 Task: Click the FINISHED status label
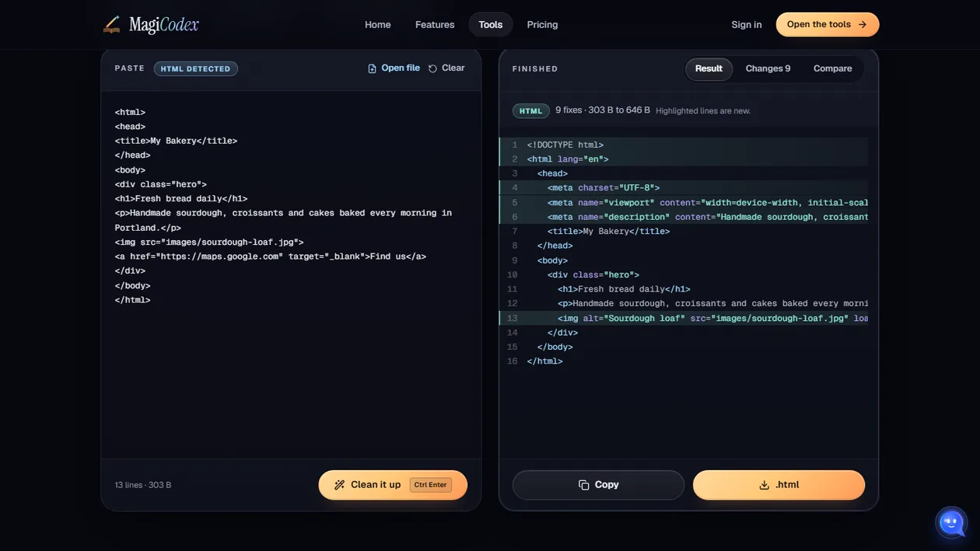[535, 69]
